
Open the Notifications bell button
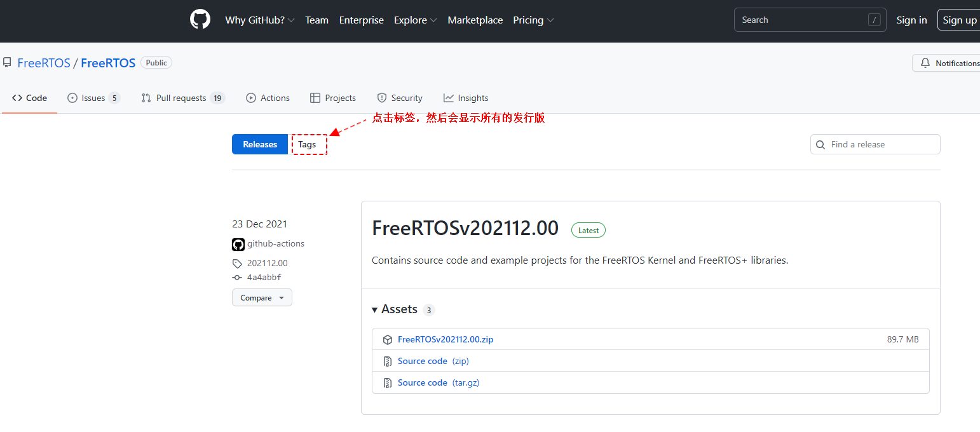click(x=947, y=63)
